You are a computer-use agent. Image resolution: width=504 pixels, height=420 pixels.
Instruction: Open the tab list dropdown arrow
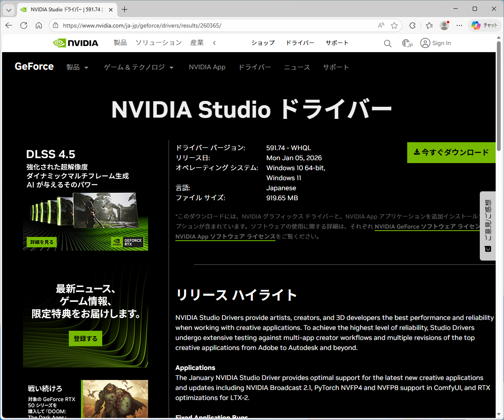click(9, 10)
